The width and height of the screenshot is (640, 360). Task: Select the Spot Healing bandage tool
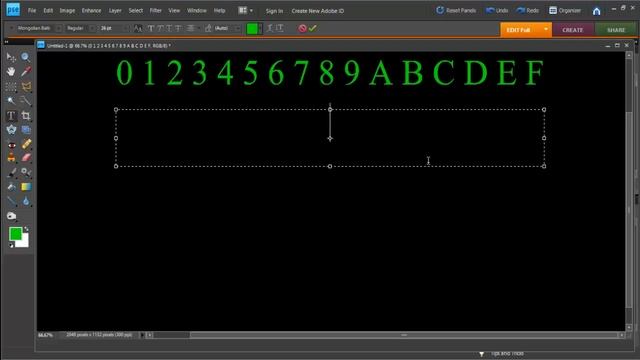[26, 144]
